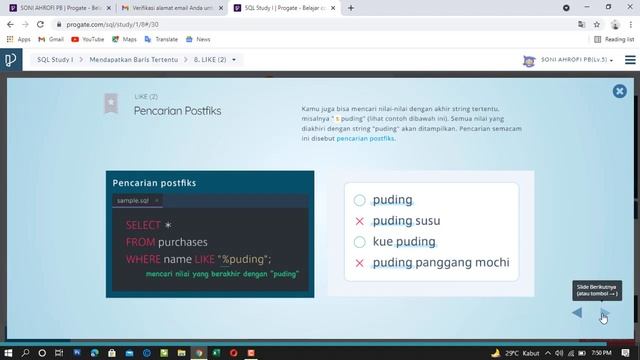Click the pencarian postfiks highlighted link
Screen dimensions: 640x360
click(x=365, y=138)
